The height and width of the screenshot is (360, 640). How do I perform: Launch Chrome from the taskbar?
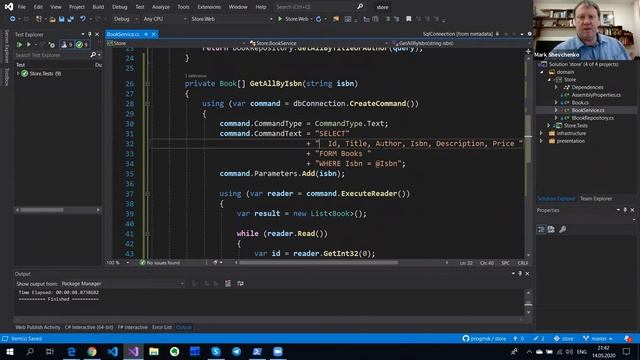click(92, 351)
